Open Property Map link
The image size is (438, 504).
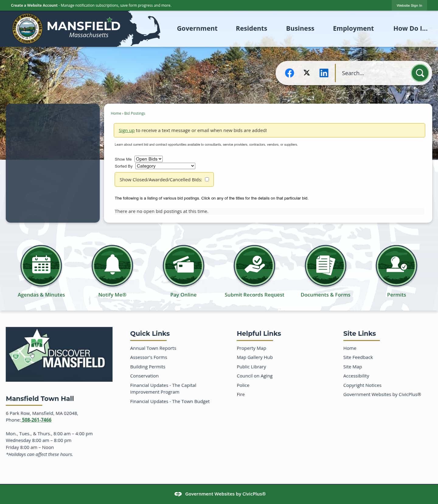(x=251, y=348)
